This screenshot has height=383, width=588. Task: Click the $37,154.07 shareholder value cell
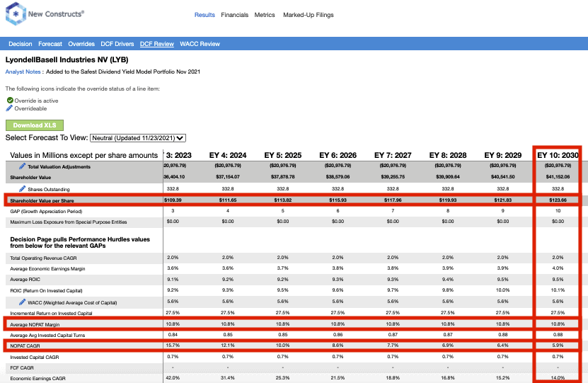click(228, 177)
